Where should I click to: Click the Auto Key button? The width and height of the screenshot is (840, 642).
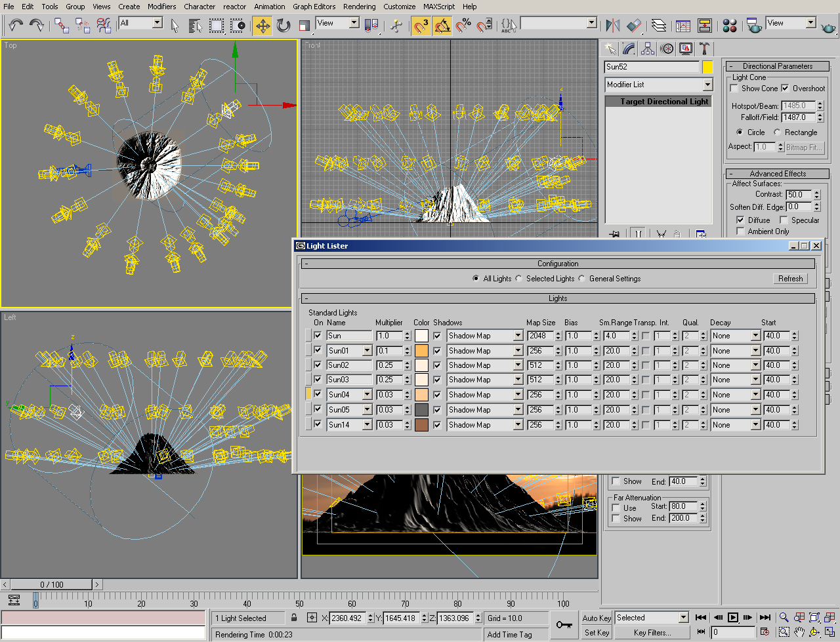tap(597, 618)
